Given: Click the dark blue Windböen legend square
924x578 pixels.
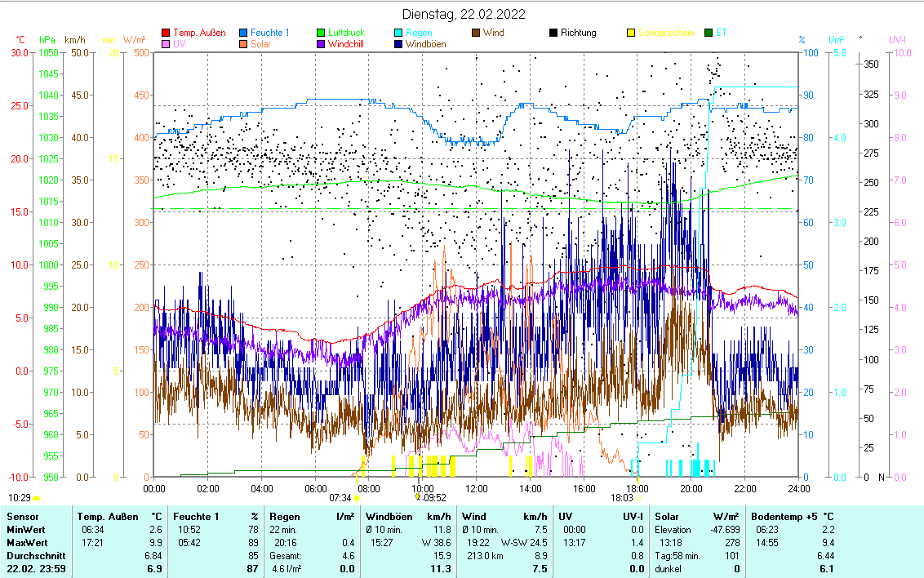Looking at the screenshot, I should (x=399, y=44).
